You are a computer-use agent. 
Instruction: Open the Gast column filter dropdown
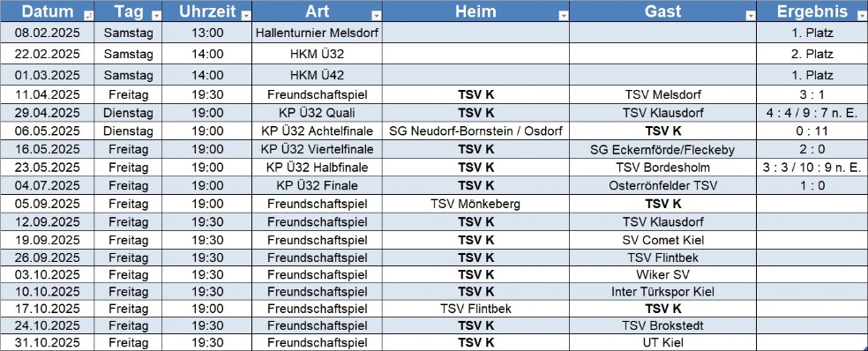click(x=750, y=16)
